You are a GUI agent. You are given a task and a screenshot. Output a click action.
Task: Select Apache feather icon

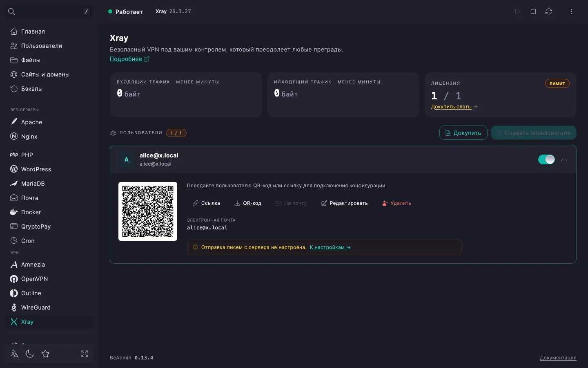pyautogui.click(x=14, y=122)
